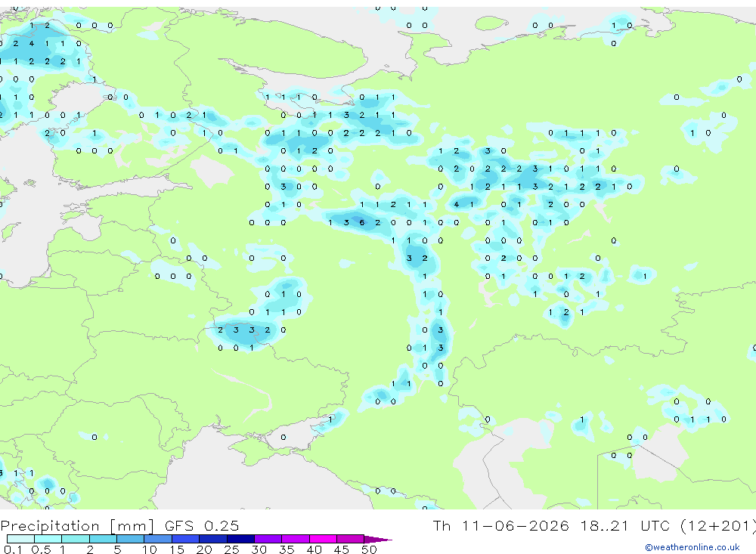Click the 1–2 mm legend color swatch
Image resolution: width=756 pixels, height=554 pixels.
(x=76, y=539)
